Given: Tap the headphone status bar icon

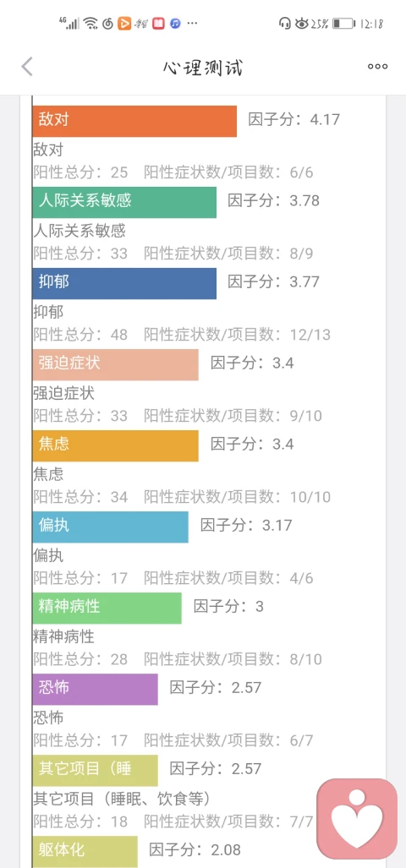Looking at the screenshot, I should point(285,24).
